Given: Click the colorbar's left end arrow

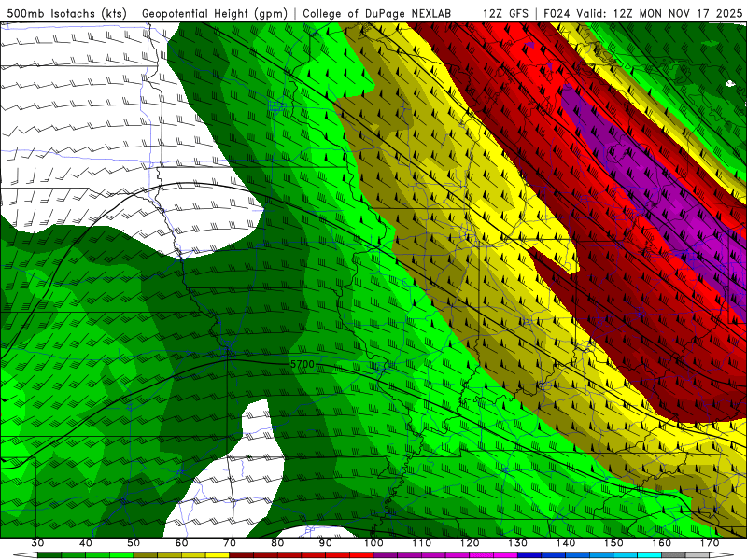Looking at the screenshot, I should point(29,555).
